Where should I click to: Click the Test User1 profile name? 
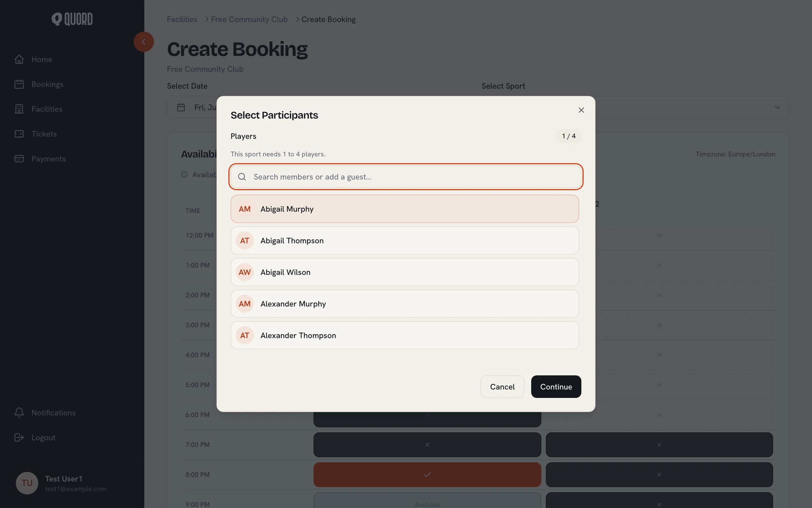[x=64, y=479]
